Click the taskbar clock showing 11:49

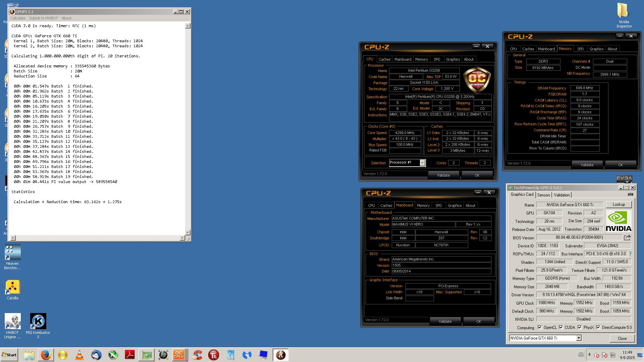click(x=627, y=355)
